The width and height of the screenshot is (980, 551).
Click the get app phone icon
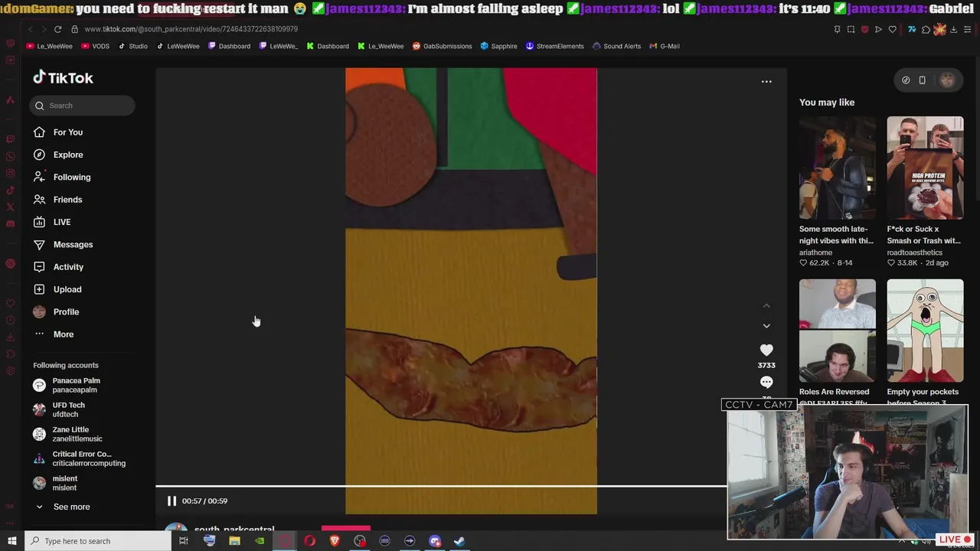(922, 80)
